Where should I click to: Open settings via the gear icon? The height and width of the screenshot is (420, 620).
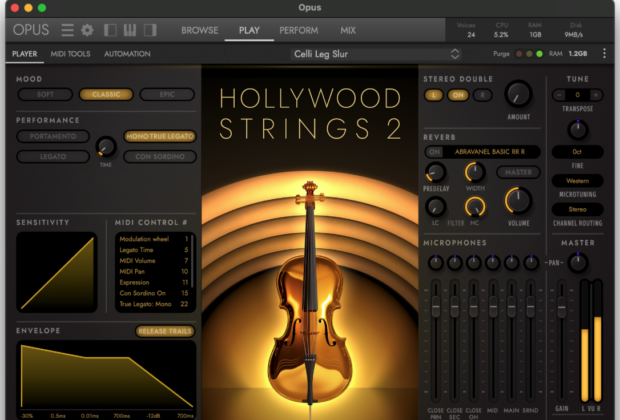point(87,30)
